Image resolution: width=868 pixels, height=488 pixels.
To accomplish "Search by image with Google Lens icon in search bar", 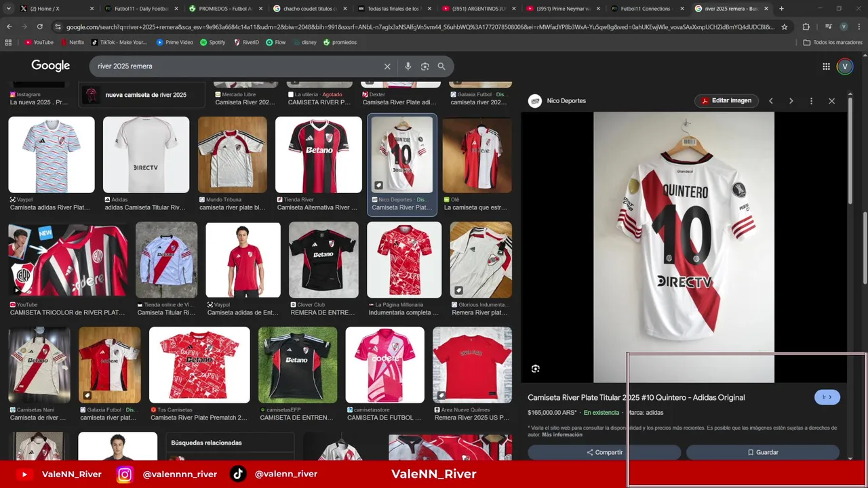I will 425,66.
